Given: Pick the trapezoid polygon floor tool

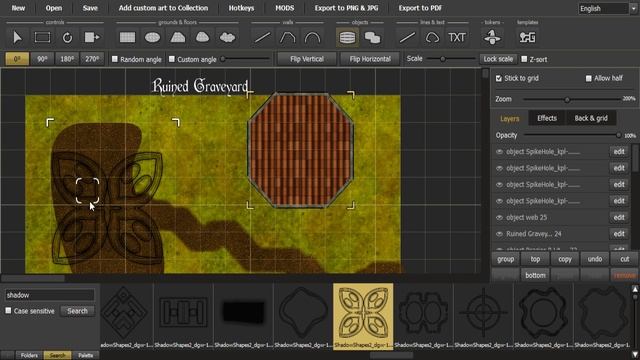Looking at the screenshot, I should (x=178, y=38).
